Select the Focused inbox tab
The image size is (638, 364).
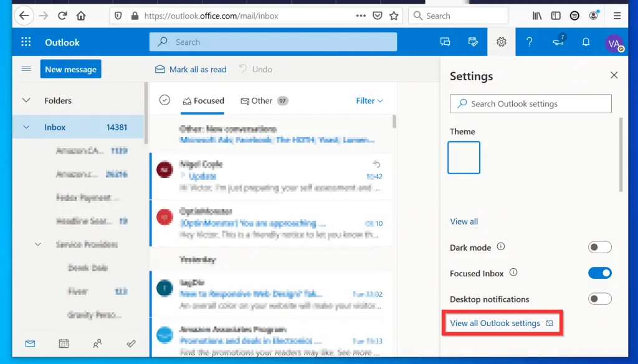[203, 101]
